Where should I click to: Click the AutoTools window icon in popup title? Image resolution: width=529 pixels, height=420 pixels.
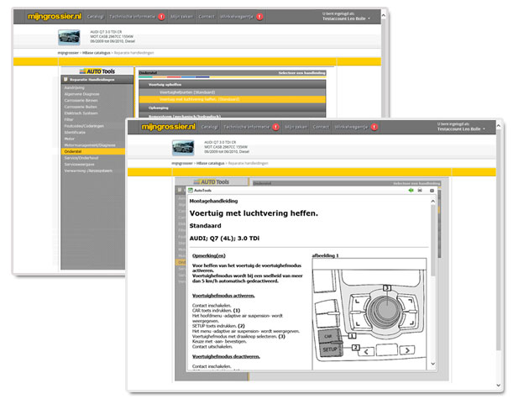(191, 191)
